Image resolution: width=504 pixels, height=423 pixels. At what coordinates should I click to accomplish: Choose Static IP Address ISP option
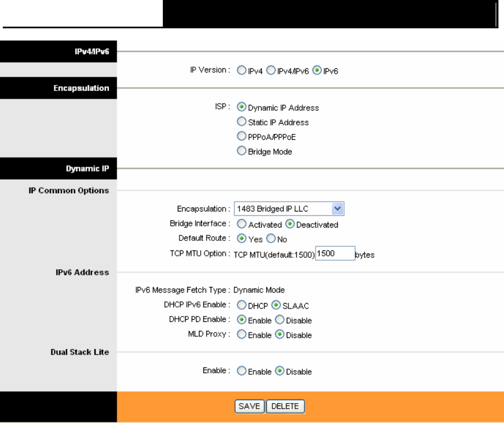pyautogui.click(x=241, y=122)
